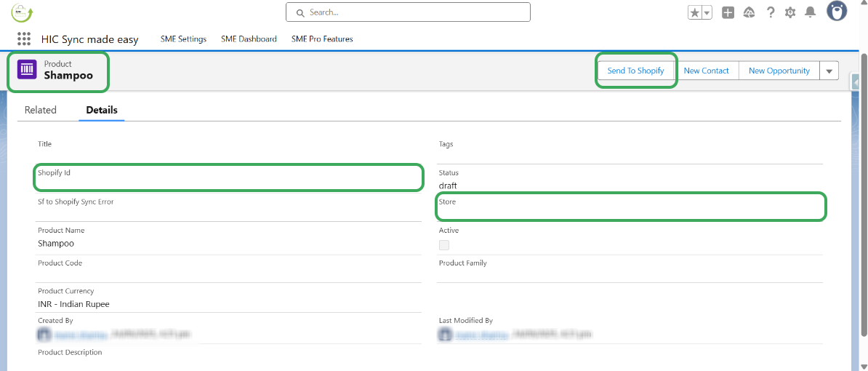Select the Details tab
This screenshot has width=868, height=371.
click(x=102, y=110)
